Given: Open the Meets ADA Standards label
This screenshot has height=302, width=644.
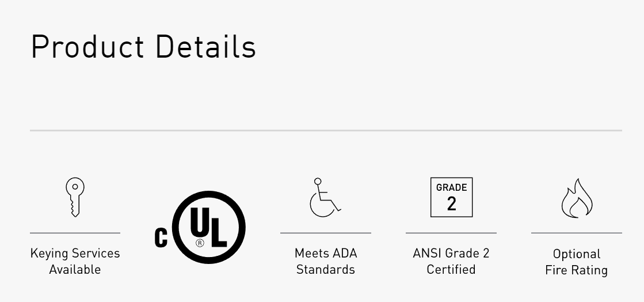Looking at the screenshot, I should click(x=326, y=261).
